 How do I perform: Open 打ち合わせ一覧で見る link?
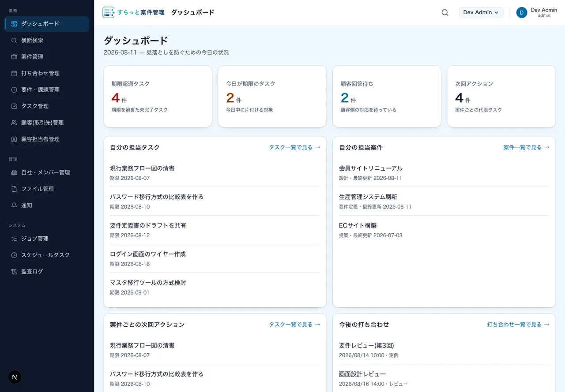click(x=518, y=325)
